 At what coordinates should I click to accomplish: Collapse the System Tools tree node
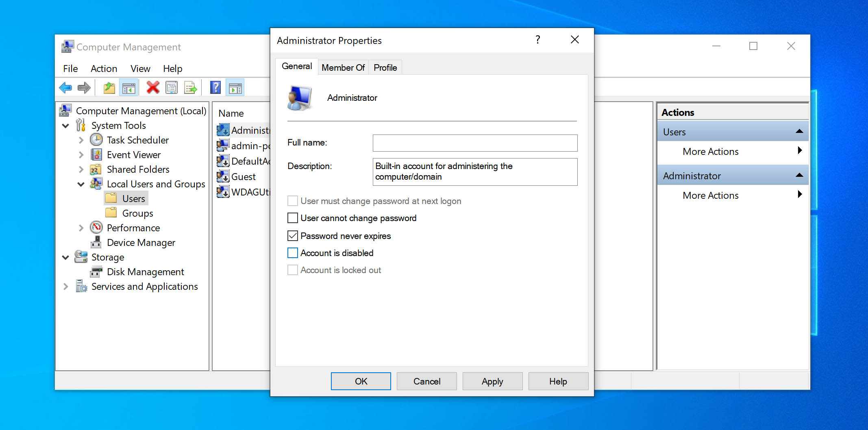click(65, 126)
